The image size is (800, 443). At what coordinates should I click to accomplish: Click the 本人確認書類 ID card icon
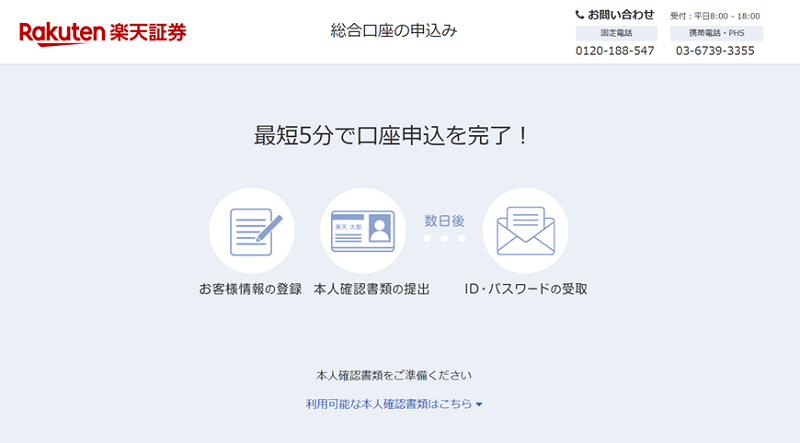363,231
